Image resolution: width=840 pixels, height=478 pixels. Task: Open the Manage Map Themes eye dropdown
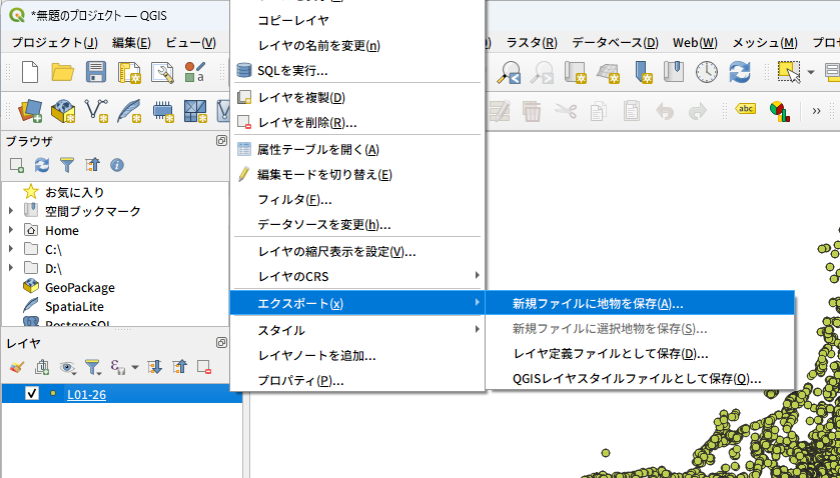coord(70,367)
